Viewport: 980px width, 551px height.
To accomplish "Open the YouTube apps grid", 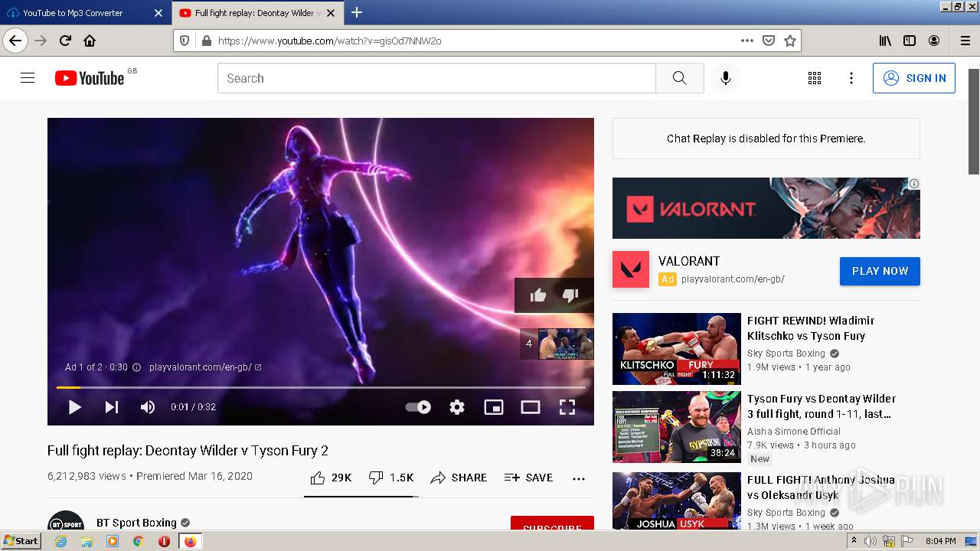I will (815, 78).
